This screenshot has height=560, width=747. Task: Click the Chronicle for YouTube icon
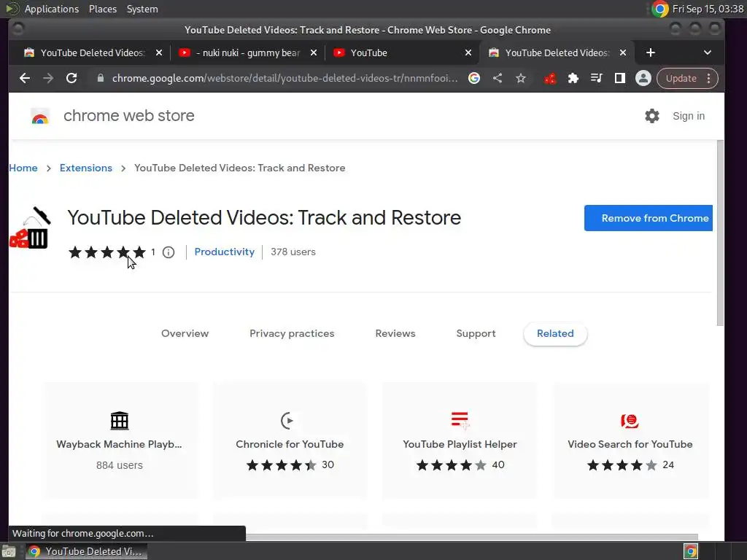289,421
